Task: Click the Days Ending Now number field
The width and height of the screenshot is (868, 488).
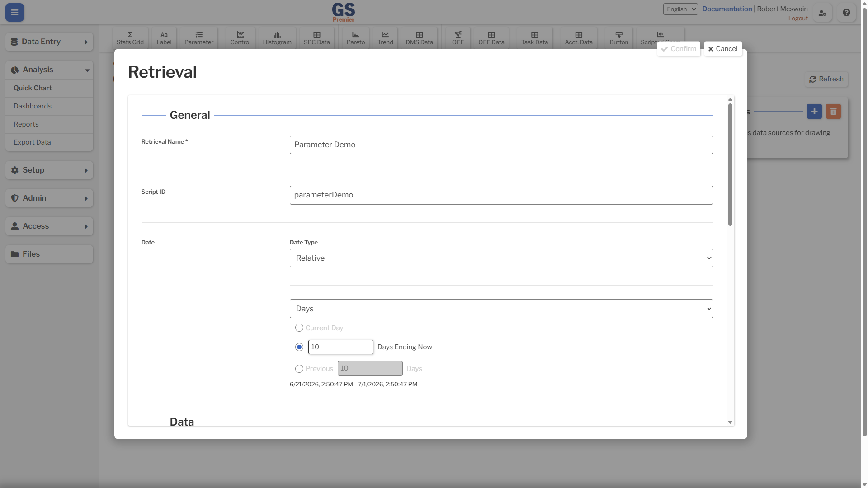Action: pyautogui.click(x=341, y=347)
